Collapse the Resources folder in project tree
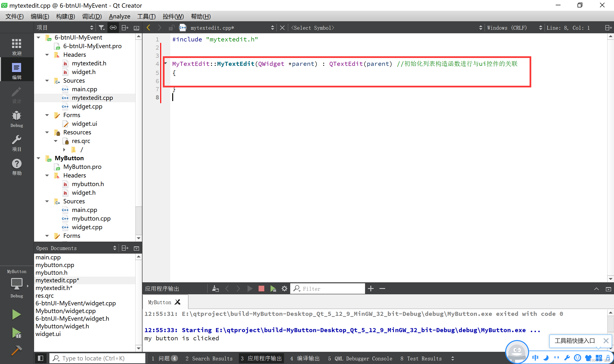Viewport: 614px width, 364px height. tap(48, 132)
